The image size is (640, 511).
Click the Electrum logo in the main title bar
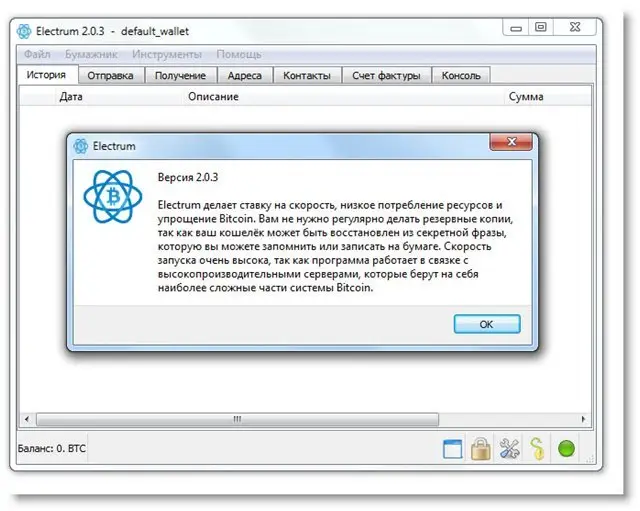click(x=24, y=31)
